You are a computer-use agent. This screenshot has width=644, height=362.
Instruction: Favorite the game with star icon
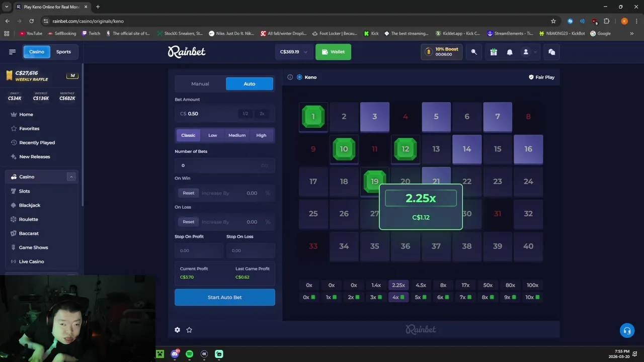(x=189, y=330)
